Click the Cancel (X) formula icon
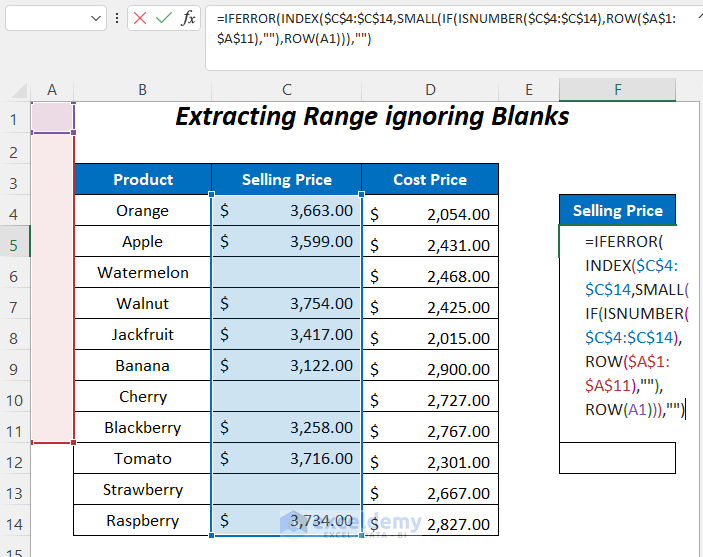Viewport: 703px width, 557px height. [x=141, y=18]
